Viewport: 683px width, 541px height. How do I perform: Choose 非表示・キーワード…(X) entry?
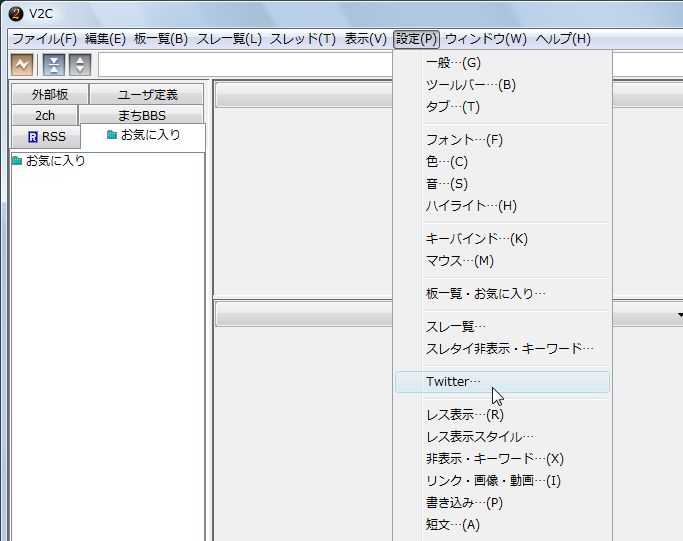pos(502,459)
